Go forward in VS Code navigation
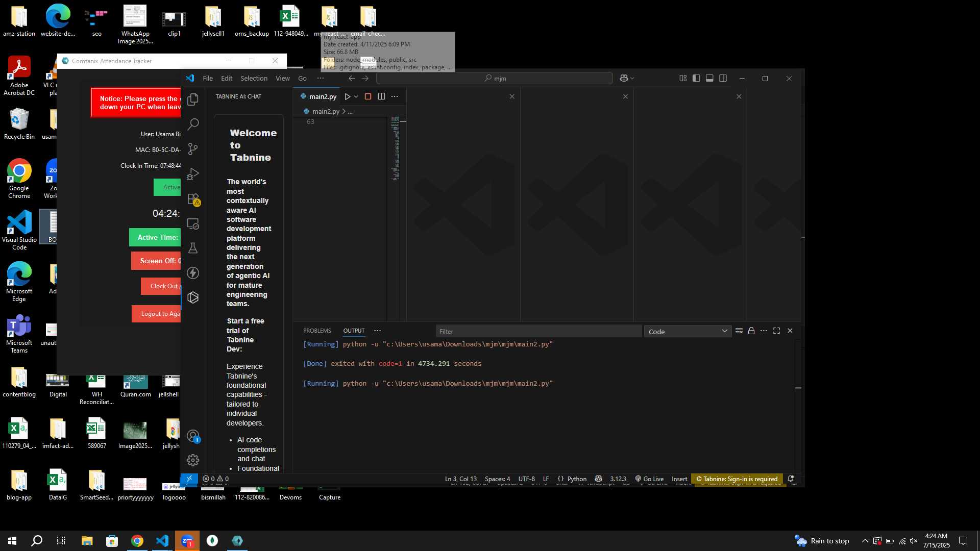Viewport: 980px width, 551px height. pos(365,78)
